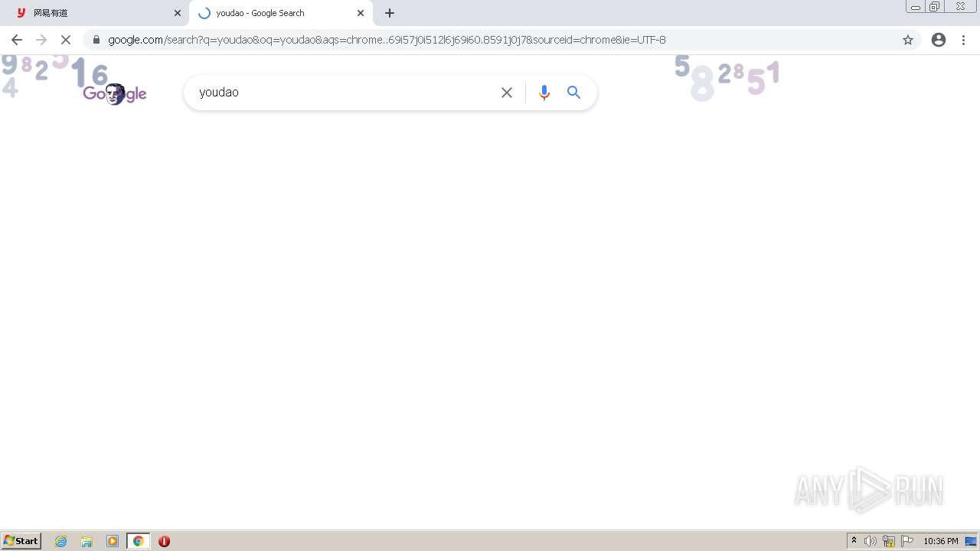
Task: Click the 10:36 PM clock
Action: 941,541
